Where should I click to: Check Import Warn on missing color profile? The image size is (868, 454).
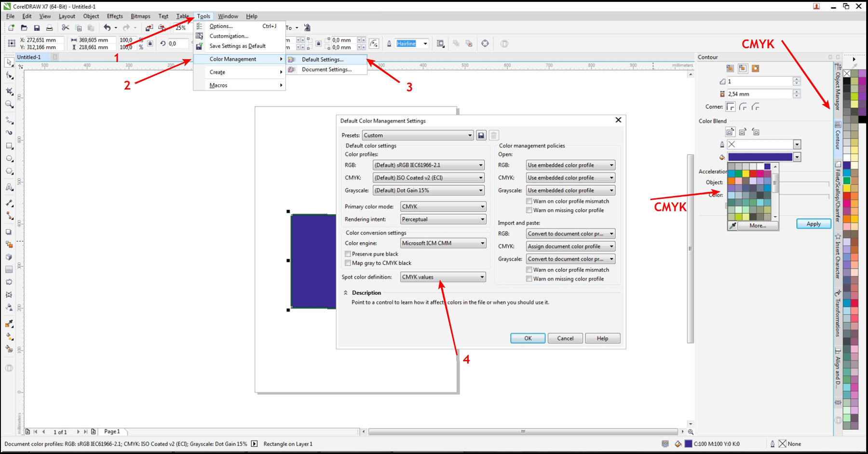[529, 279]
